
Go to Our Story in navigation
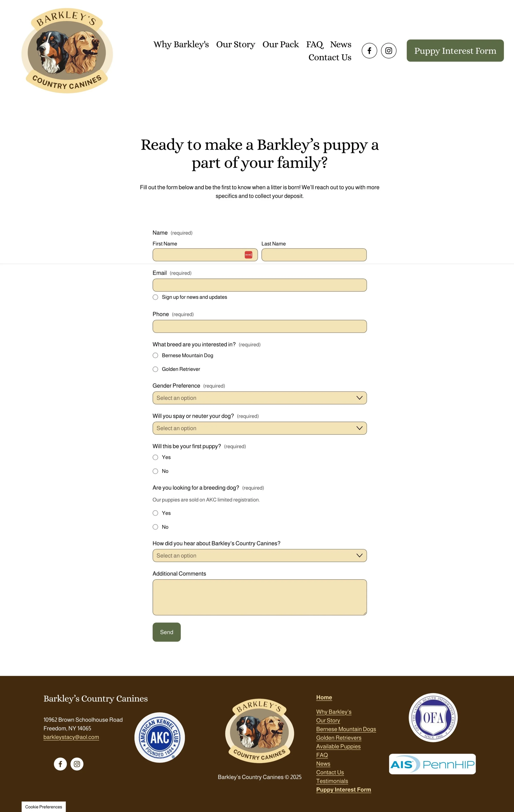point(235,45)
